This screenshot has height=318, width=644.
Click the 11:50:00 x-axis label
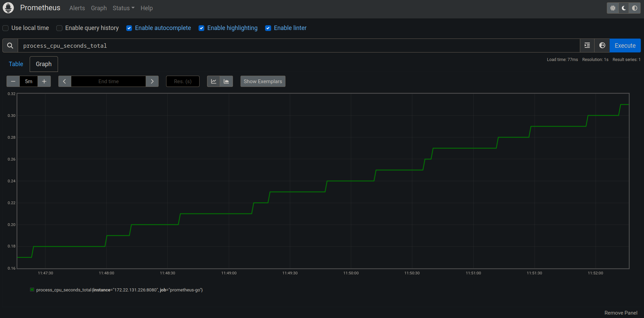pos(351,273)
